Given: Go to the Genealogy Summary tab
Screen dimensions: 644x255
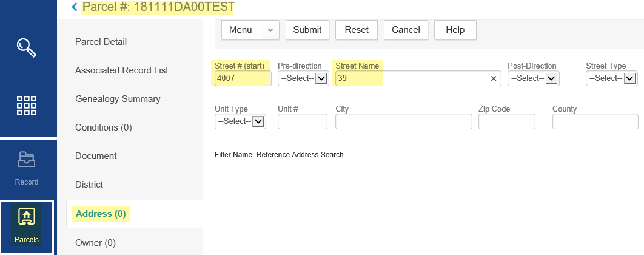Looking at the screenshot, I should click(x=118, y=99).
